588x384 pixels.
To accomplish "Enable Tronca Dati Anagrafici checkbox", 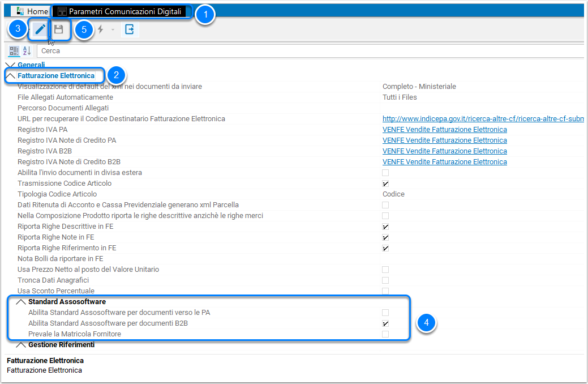I will (385, 280).
